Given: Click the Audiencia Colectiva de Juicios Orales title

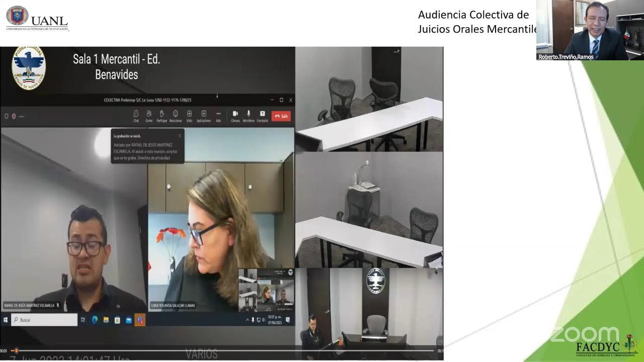Looking at the screenshot, I should (477, 22).
